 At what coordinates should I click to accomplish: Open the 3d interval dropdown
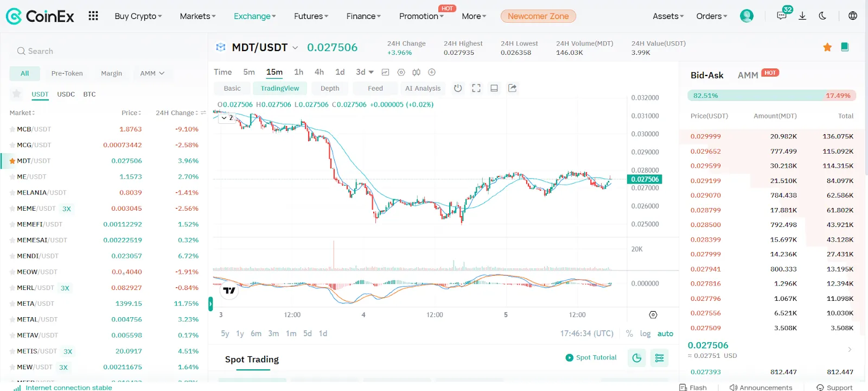pos(365,72)
